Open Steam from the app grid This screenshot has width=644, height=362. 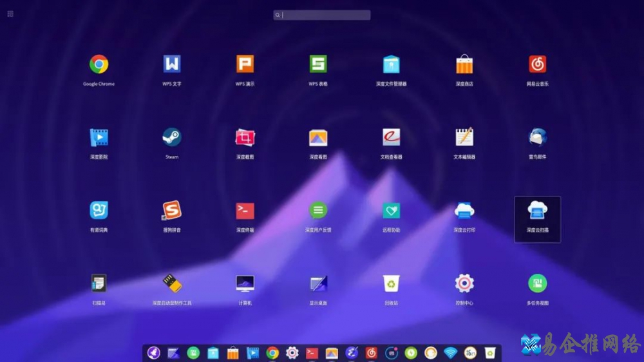tap(172, 137)
